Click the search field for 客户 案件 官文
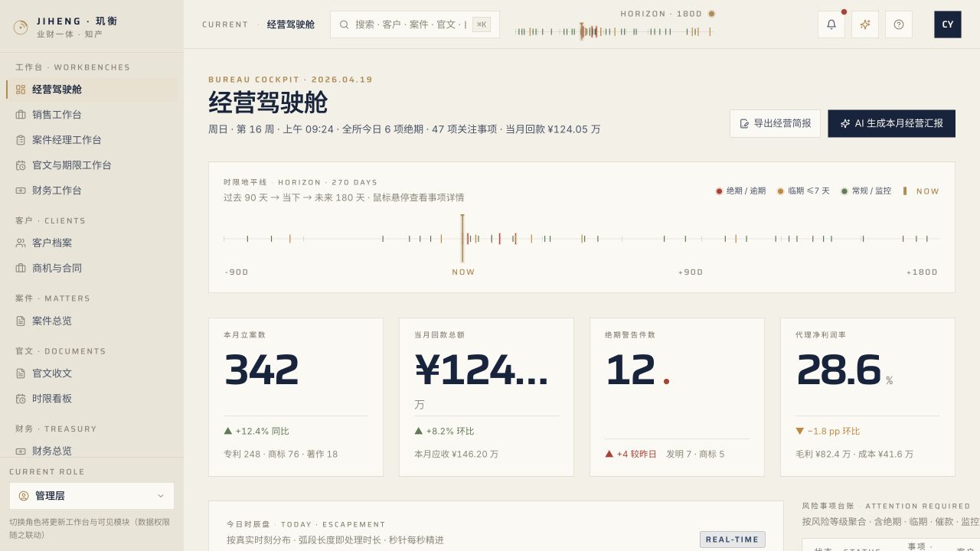 pos(415,24)
